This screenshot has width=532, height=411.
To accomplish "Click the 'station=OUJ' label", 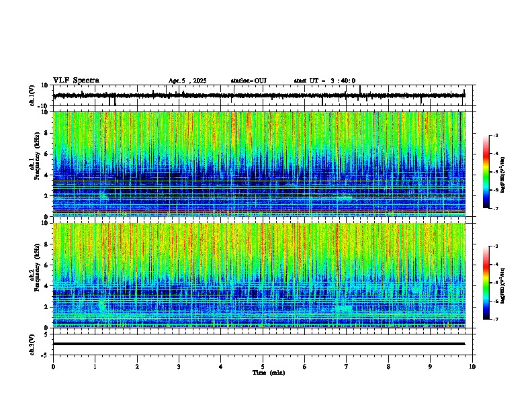I will click(x=249, y=81).
